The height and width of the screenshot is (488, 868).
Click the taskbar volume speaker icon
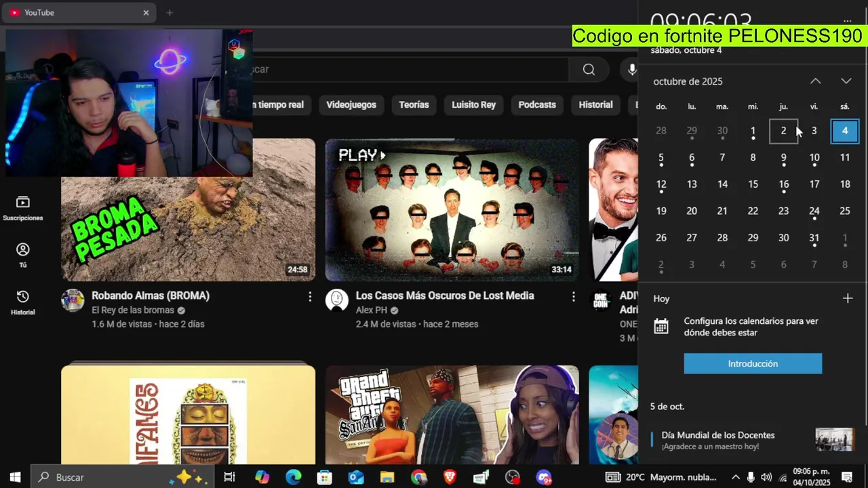[x=766, y=477]
